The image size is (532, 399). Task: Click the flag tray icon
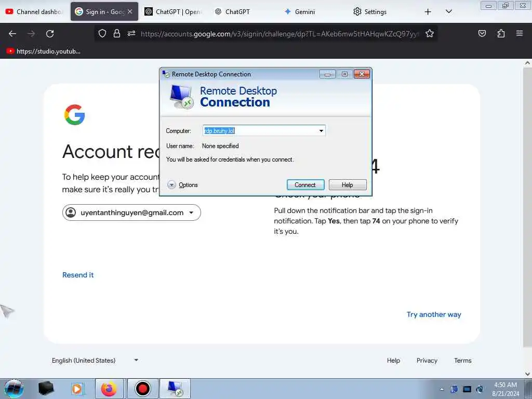tap(454, 389)
